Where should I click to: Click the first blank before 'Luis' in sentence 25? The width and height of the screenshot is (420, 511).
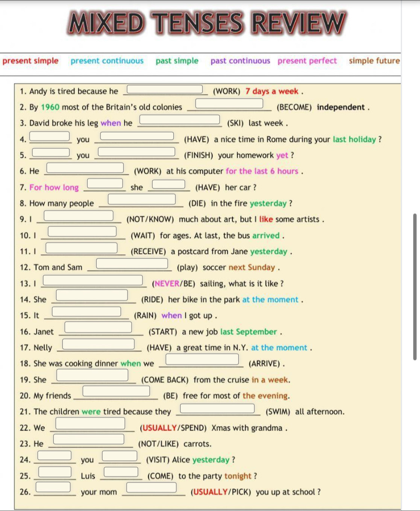click(55, 472)
